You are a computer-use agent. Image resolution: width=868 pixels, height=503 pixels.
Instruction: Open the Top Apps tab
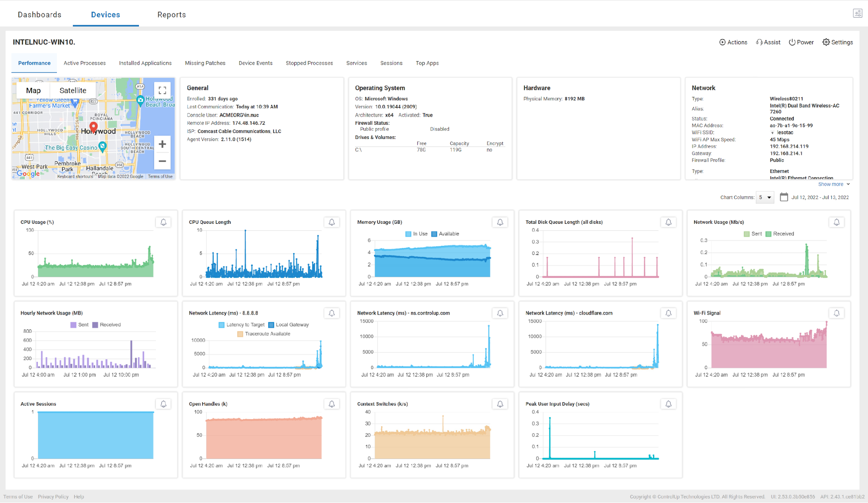427,63
